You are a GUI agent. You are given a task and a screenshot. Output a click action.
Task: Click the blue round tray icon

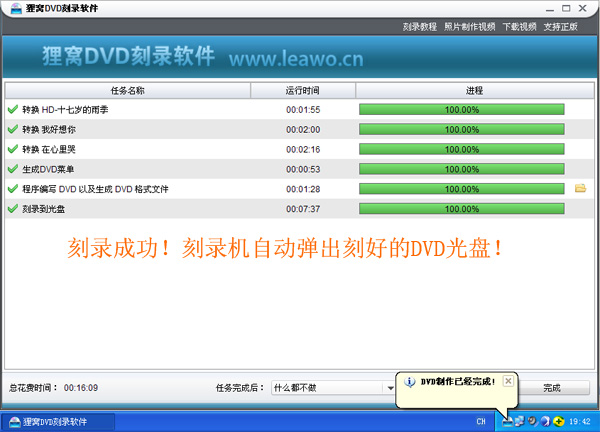pyautogui.click(x=546, y=422)
